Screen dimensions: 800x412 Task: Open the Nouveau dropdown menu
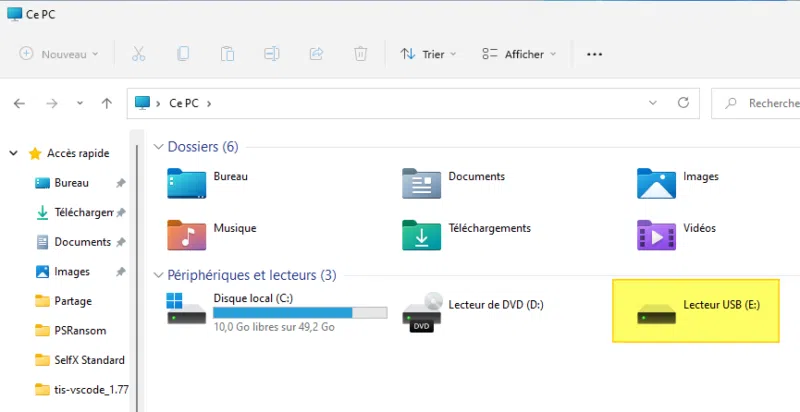point(59,54)
